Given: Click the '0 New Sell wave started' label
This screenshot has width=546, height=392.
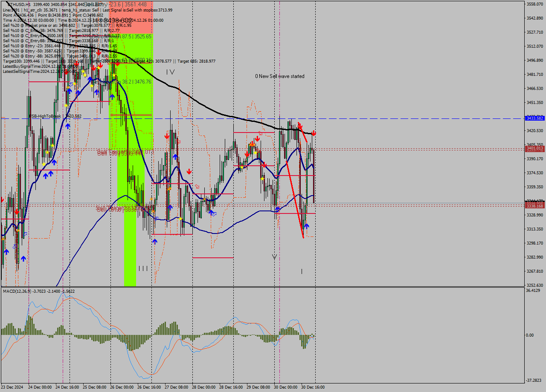Looking at the screenshot, I should point(280,76).
